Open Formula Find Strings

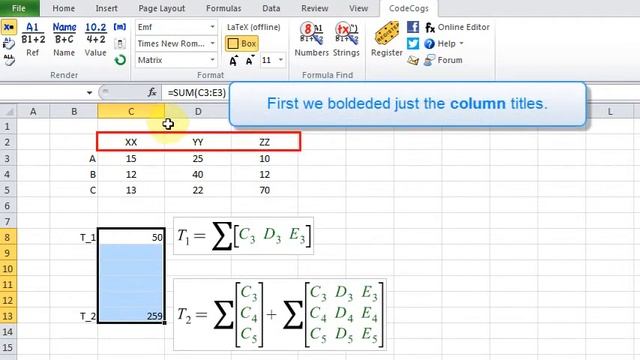click(x=346, y=40)
